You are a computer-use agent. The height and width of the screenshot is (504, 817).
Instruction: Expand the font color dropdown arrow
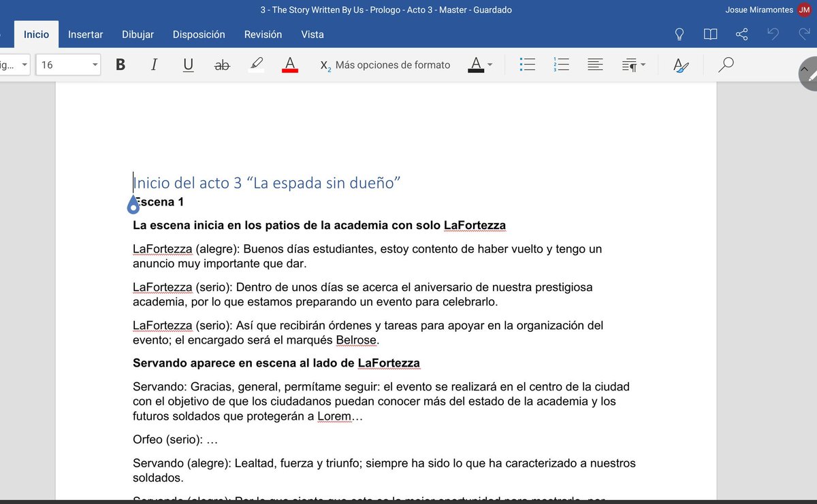[490, 65]
